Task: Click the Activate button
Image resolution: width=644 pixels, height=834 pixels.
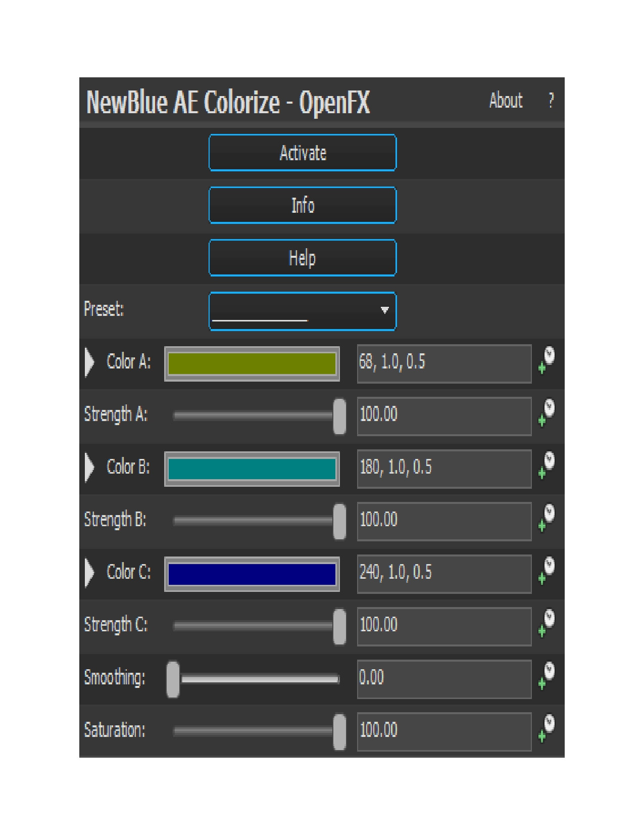Action: point(303,153)
